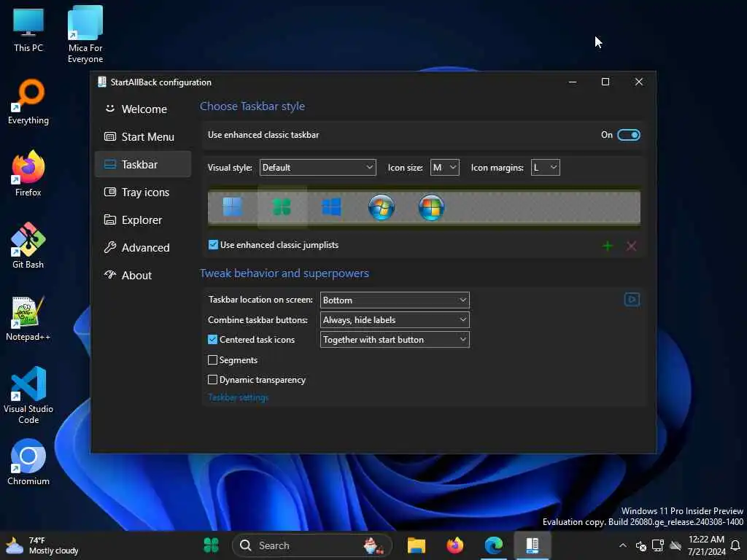Screen dimensions: 747x560
Task: Open File Explorer from taskbar
Action: click(x=417, y=545)
